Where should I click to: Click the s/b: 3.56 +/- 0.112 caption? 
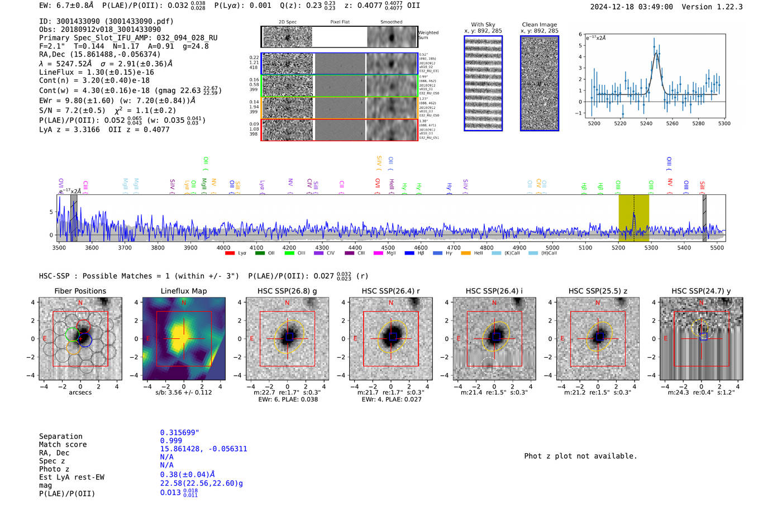click(x=184, y=392)
